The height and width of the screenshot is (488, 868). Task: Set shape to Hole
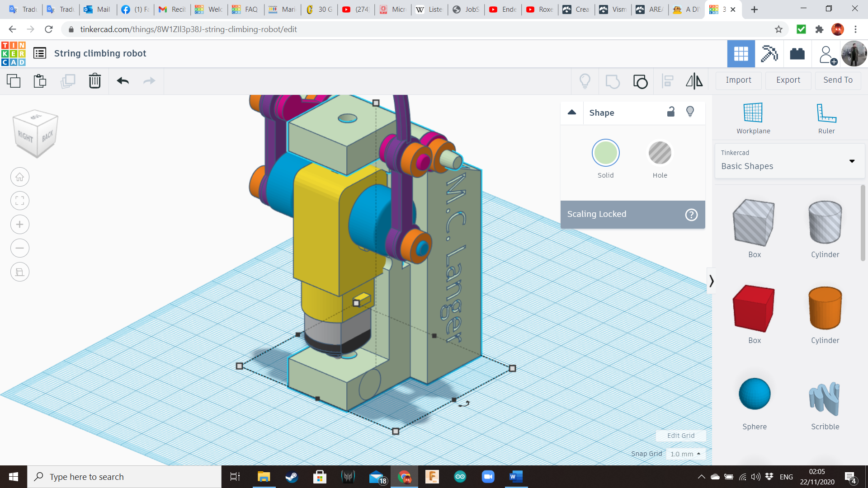pyautogui.click(x=660, y=153)
